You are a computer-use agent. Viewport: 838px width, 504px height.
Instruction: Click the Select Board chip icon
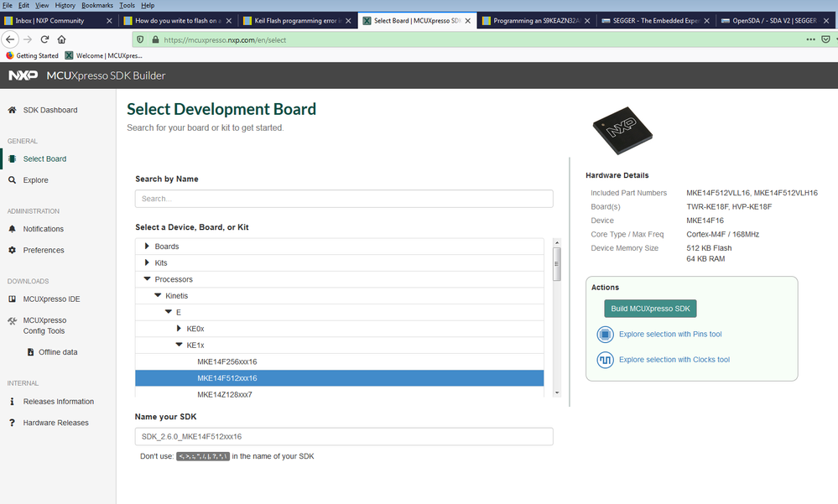point(12,158)
